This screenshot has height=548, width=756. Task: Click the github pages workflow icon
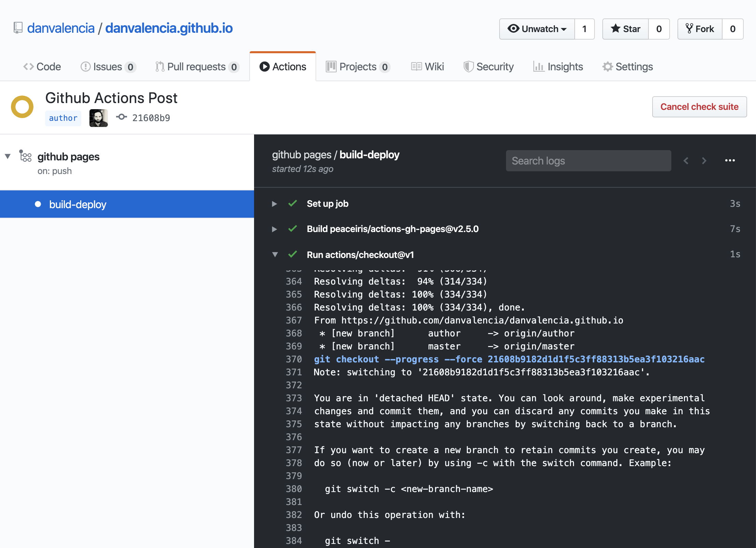click(x=26, y=156)
